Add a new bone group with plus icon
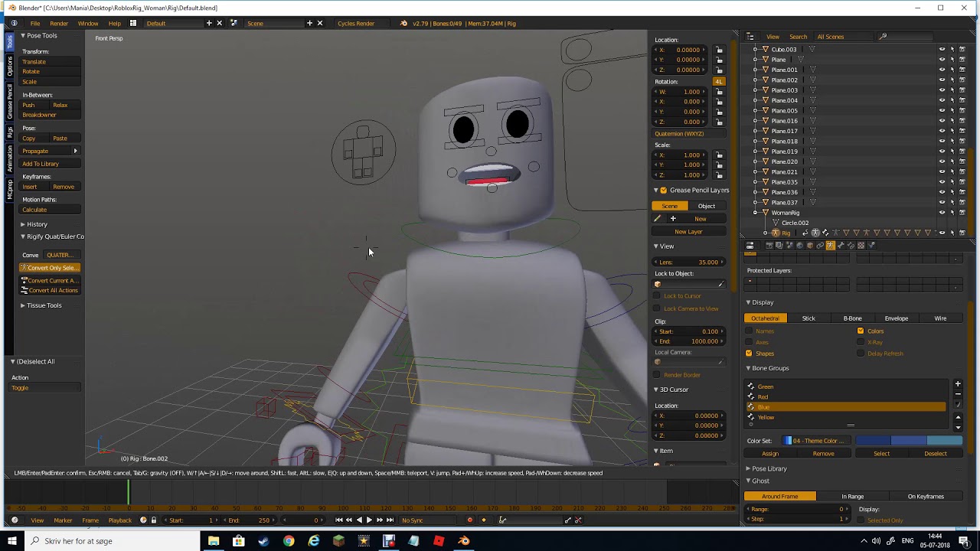The width and height of the screenshot is (980, 551). pyautogui.click(x=957, y=384)
